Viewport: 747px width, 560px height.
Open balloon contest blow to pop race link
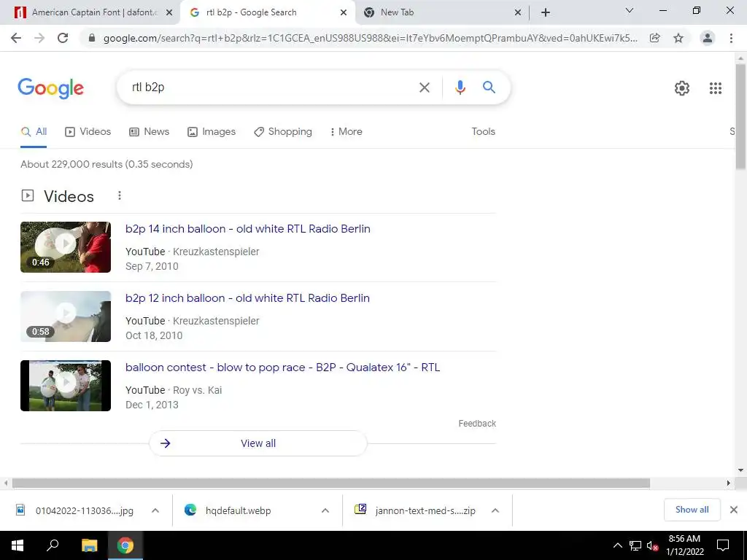coord(282,367)
